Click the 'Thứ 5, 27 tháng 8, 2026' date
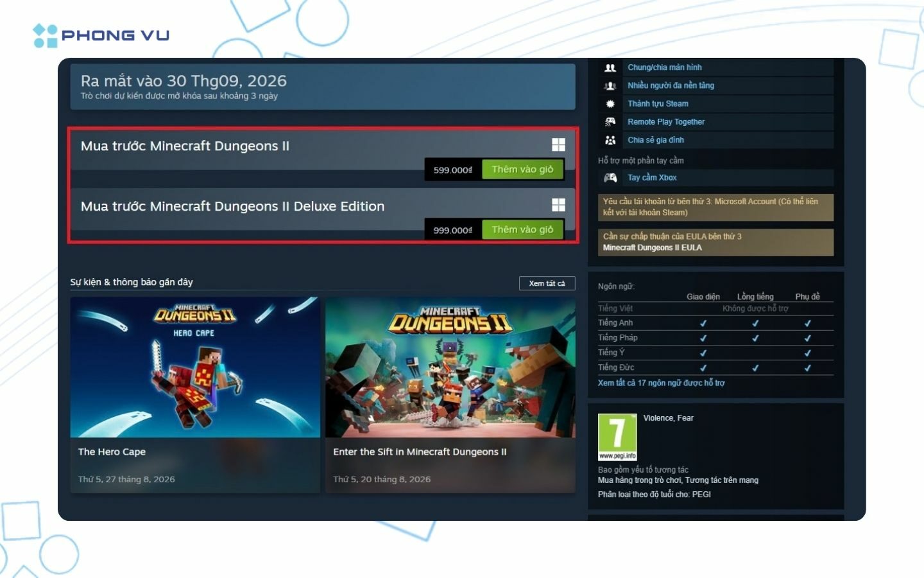Screen dimensions: 924x578 click(126, 479)
